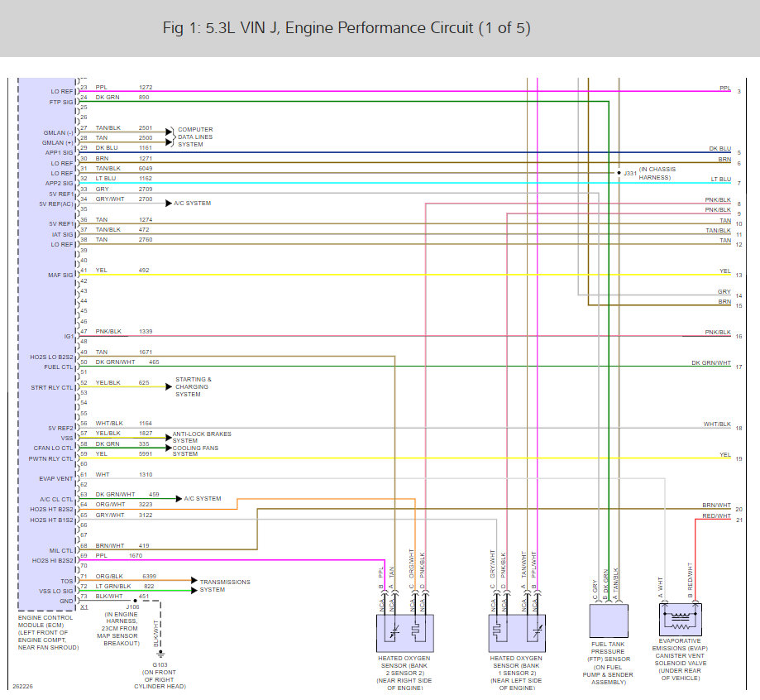Select the EVAP canister vent solenoid valve symbol
This screenshot has height=700, width=760.
(681, 620)
